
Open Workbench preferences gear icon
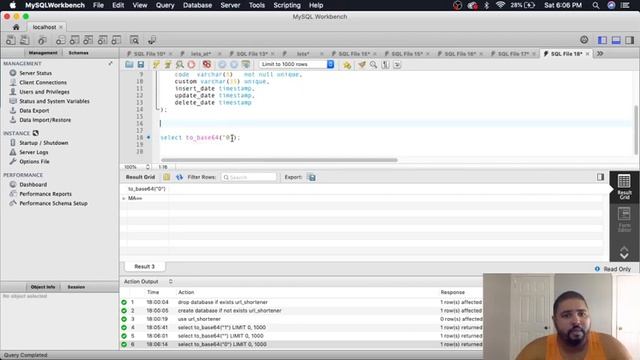[584, 40]
